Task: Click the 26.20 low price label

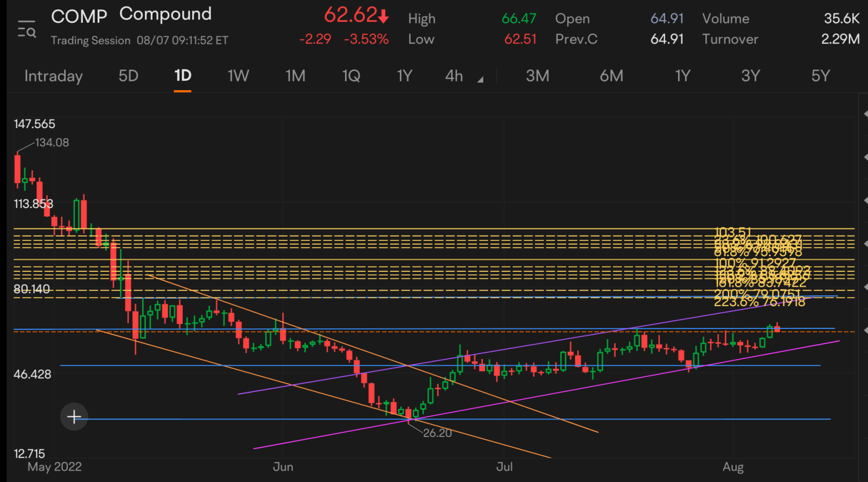Action: click(437, 433)
